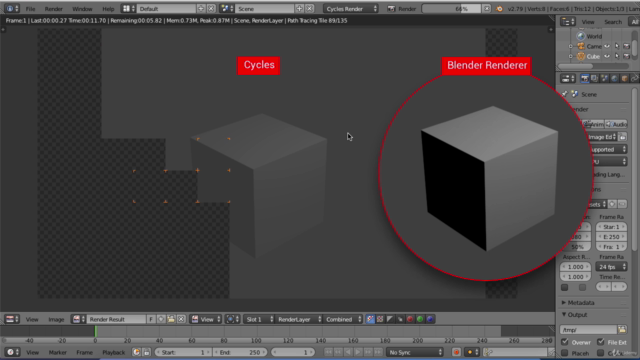Toggle Cube renderability camera icon
The image size is (640, 360).
pyautogui.click(x=627, y=56)
